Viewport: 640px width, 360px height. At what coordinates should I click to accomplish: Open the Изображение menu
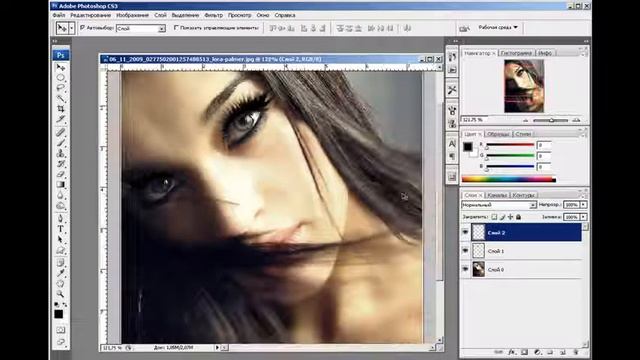[x=132, y=15]
